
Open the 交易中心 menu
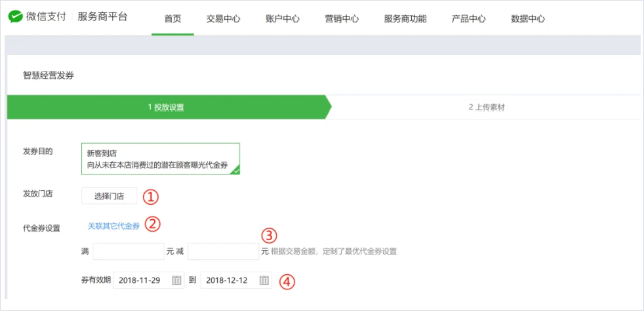click(x=223, y=18)
